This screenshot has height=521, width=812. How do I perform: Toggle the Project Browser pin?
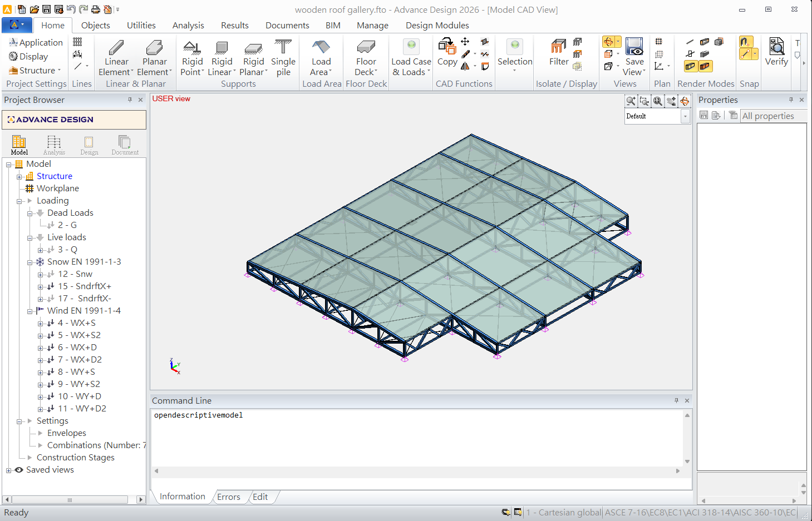pyautogui.click(x=130, y=100)
